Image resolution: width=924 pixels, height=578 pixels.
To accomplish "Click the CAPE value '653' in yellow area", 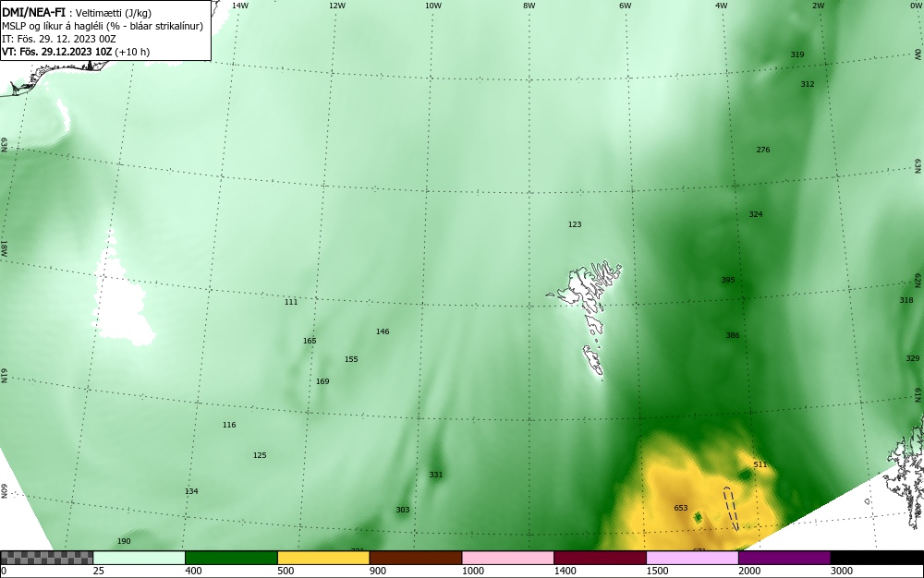I will click(681, 508).
